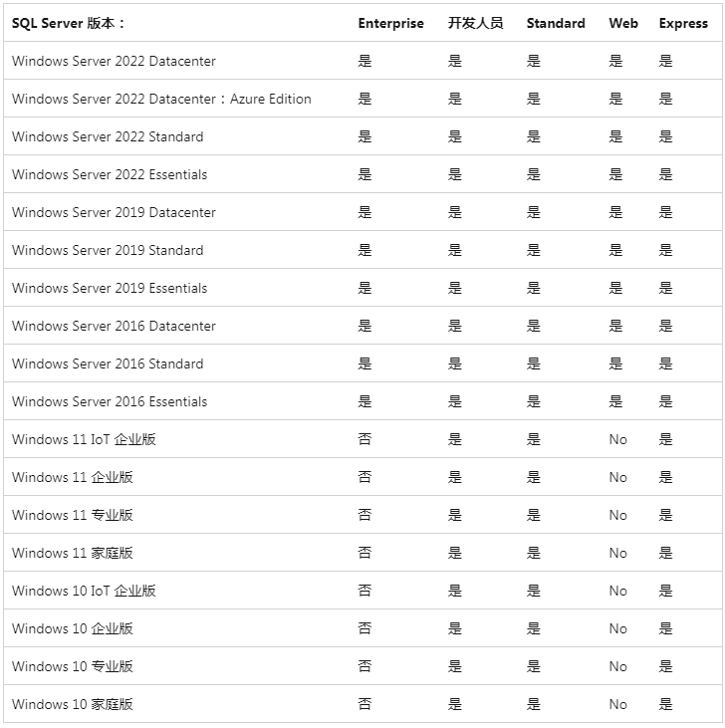The image size is (725, 728).
Task: Select 'Windows 10 企业版' row label
Action: click(73, 628)
